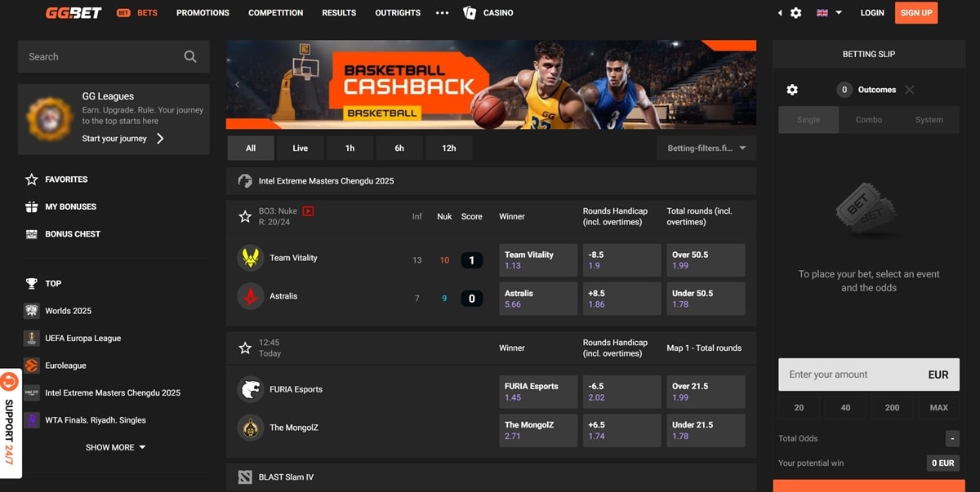This screenshot has width=980, height=492.
Task: Advance banner carousel with right arrow
Action: [x=745, y=84]
